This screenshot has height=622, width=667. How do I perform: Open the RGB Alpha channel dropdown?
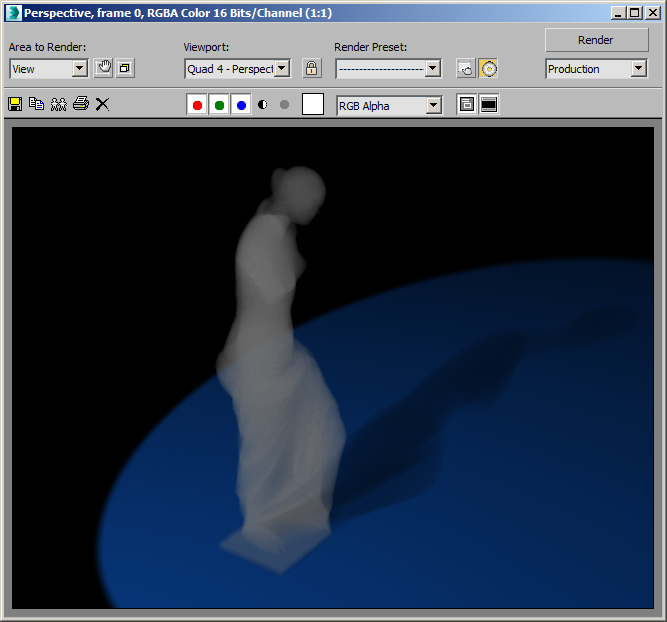pyautogui.click(x=389, y=106)
